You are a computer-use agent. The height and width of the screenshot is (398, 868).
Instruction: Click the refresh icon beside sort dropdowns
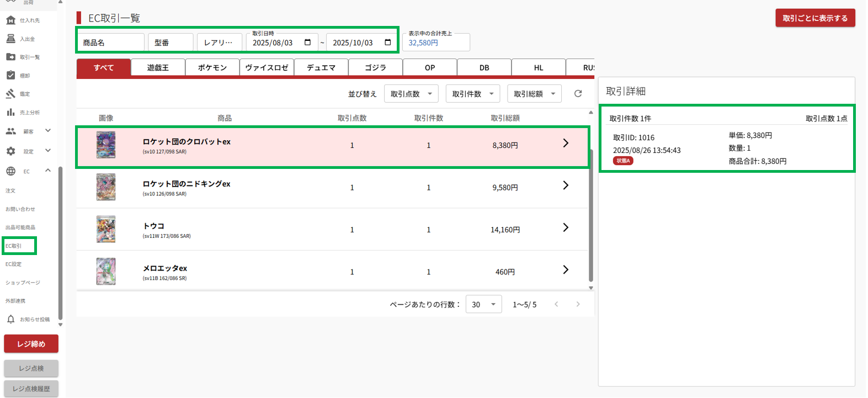click(x=578, y=94)
